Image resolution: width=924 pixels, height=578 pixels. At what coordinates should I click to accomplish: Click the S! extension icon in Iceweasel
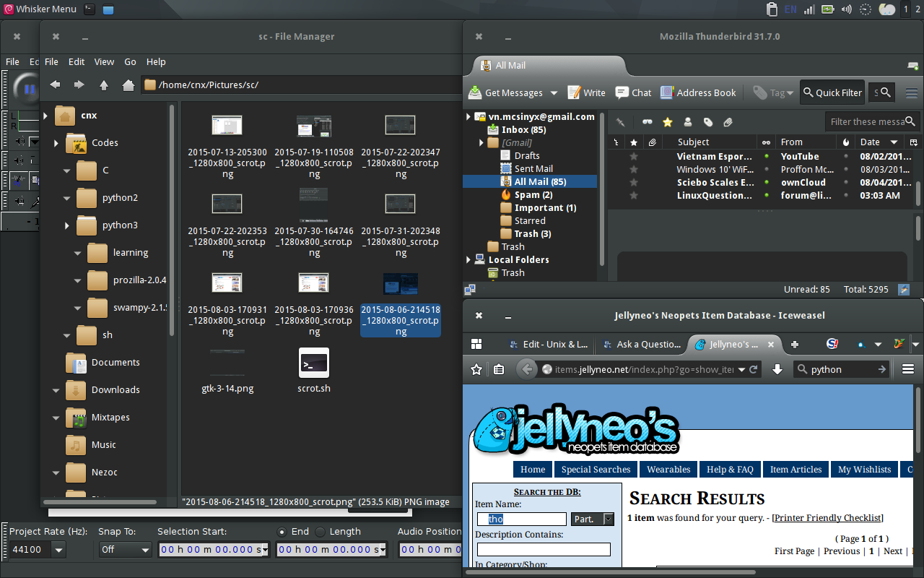click(x=832, y=345)
